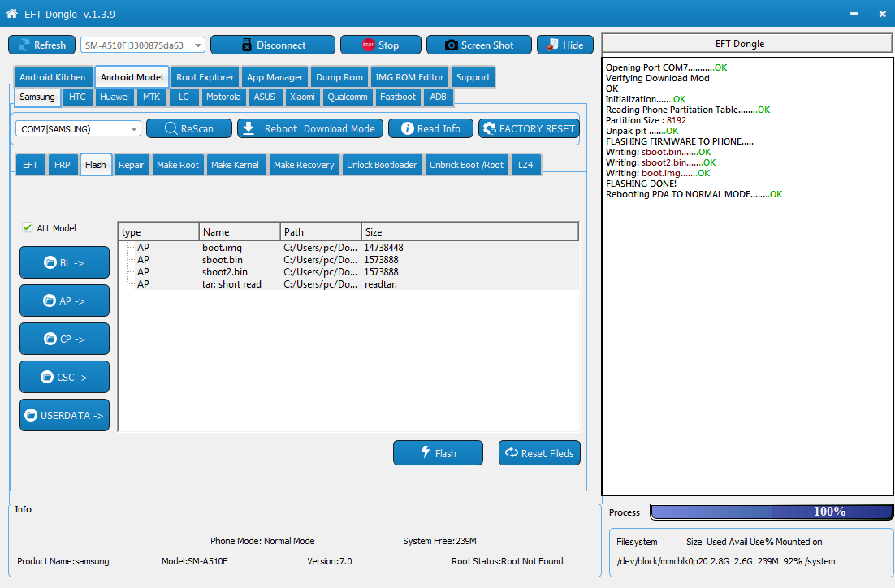Select the Motorola brand tab

click(223, 97)
